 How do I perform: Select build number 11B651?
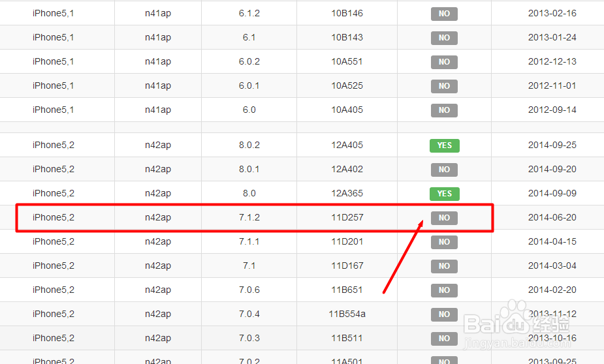click(x=347, y=290)
